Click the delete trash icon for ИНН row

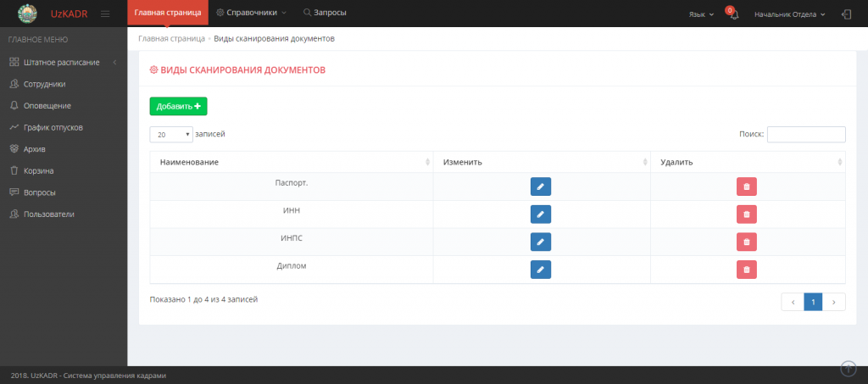[x=746, y=214]
